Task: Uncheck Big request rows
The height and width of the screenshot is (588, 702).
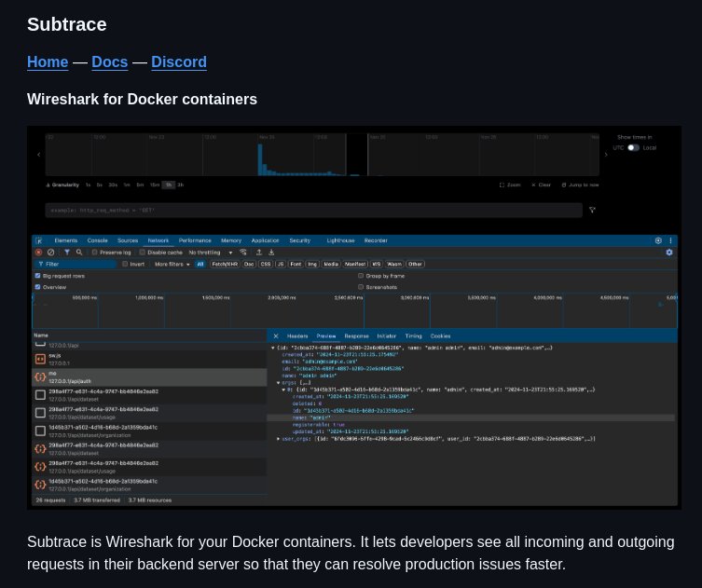Action: click(38, 276)
